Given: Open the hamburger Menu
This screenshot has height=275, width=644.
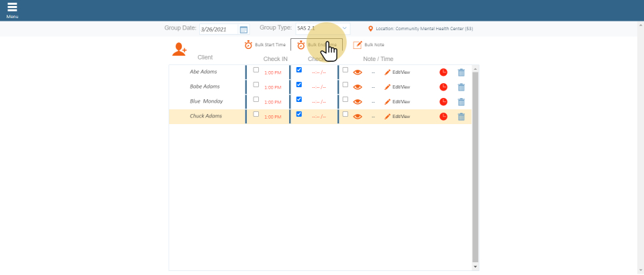Looking at the screenshot, I should coord(12,9).
